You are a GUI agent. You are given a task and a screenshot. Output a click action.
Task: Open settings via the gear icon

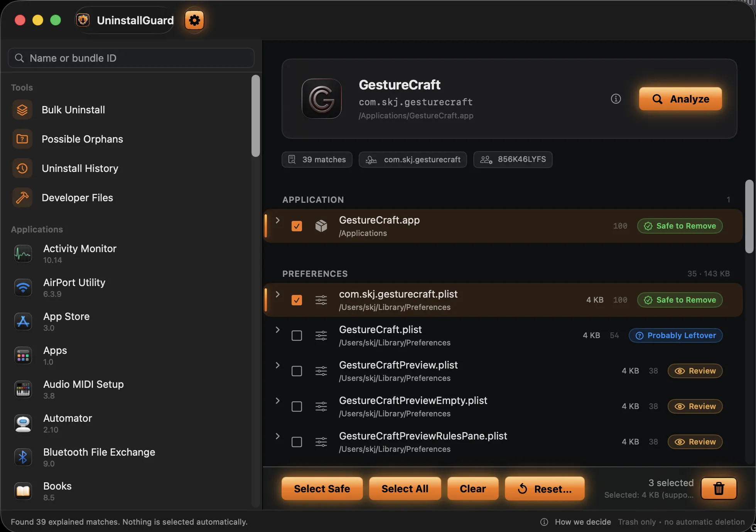[194, 20]
